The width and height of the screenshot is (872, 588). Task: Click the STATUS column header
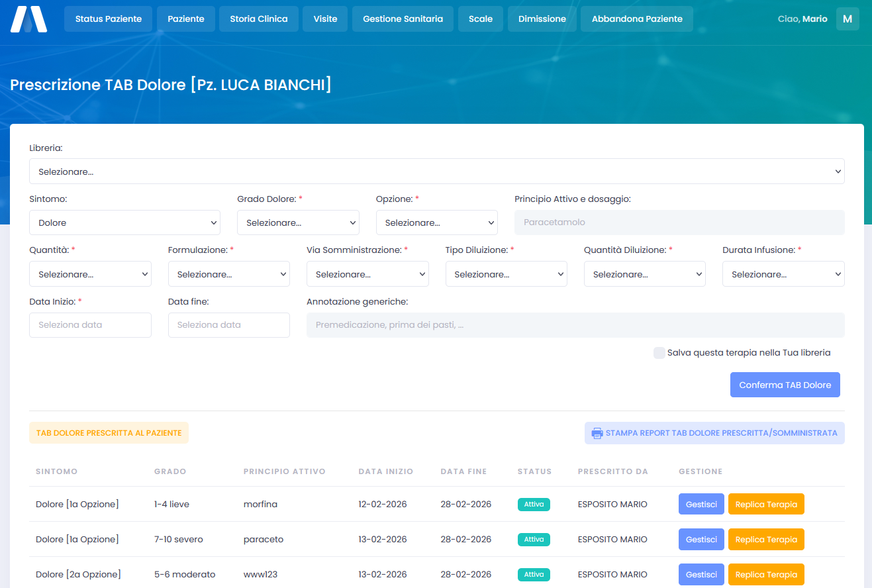click(534, 471)
